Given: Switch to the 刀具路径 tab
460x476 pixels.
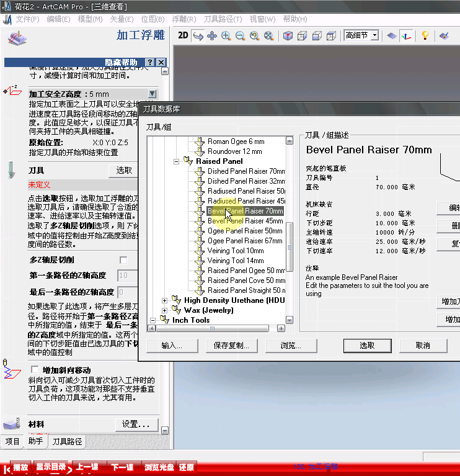Looking at the screenshot, I should (67, 442).
